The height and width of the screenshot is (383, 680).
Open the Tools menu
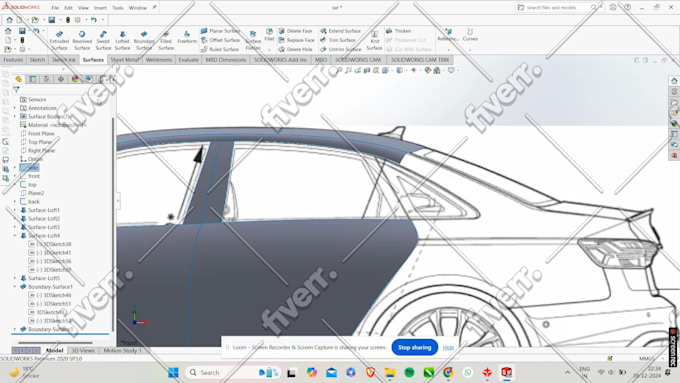(x=118, y=8)
